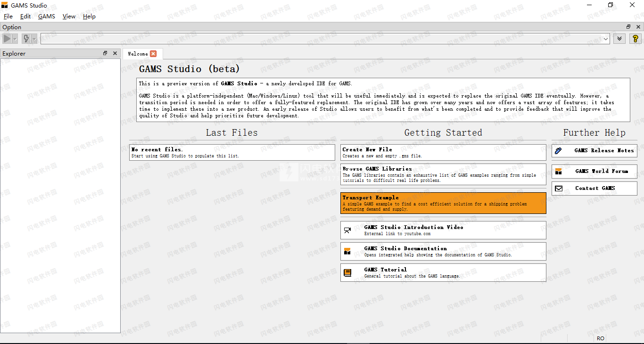Image resolution: width=644 pixels, height=344 pixels.
Task: Click the Last Files heading
Action: click(232, 133)
